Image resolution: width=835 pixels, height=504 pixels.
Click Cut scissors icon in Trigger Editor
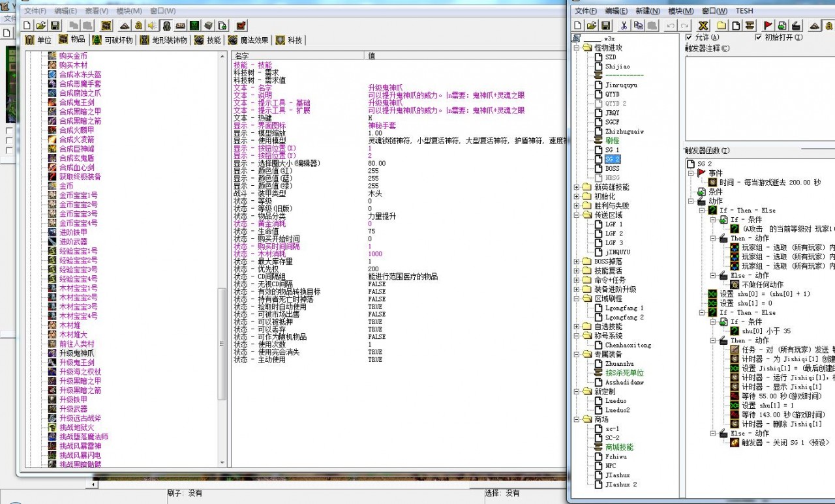click(x=624, y=25)
